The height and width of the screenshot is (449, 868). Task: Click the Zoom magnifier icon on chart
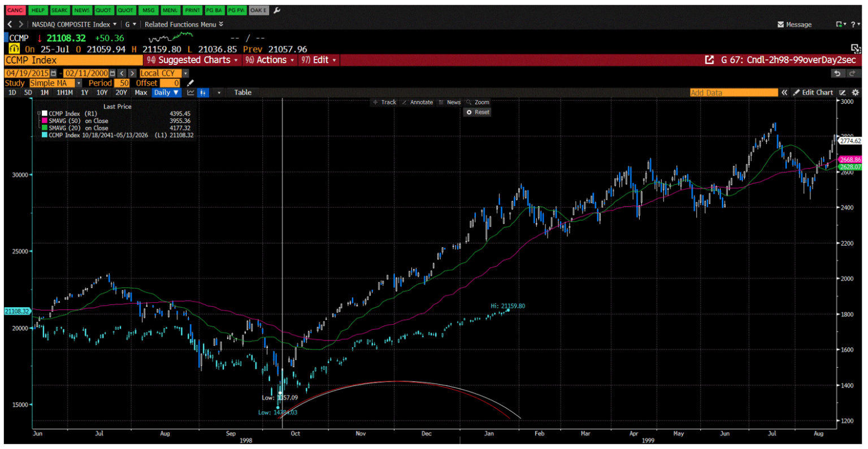[x=469, y=102]
